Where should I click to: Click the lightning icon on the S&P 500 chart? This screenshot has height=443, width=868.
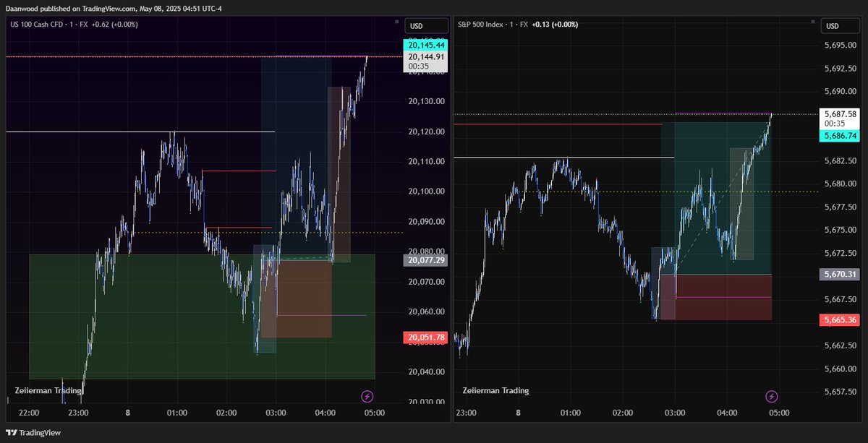(x=772, y=396)
